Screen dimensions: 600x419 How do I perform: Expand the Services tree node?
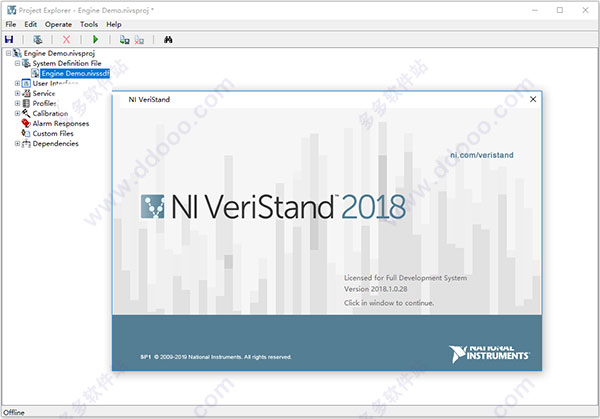point(17,93)
